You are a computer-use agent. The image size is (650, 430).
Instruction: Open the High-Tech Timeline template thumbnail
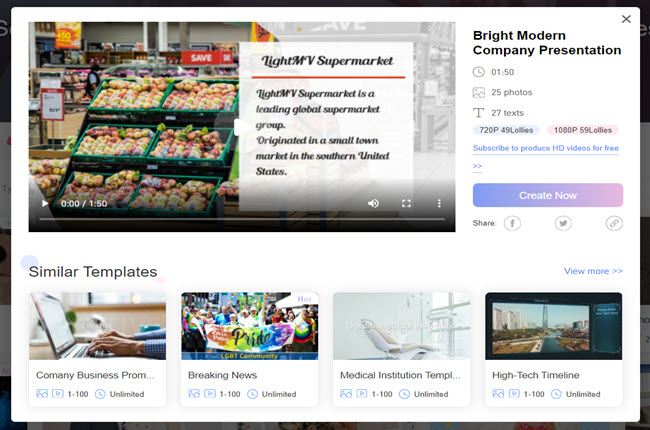click(x=553, y=325)
